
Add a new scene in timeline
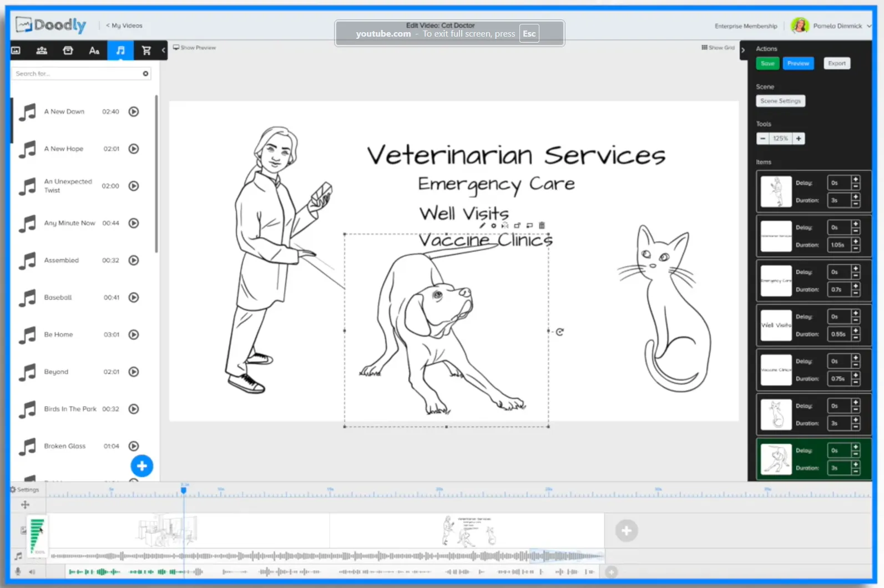point(626,531)
